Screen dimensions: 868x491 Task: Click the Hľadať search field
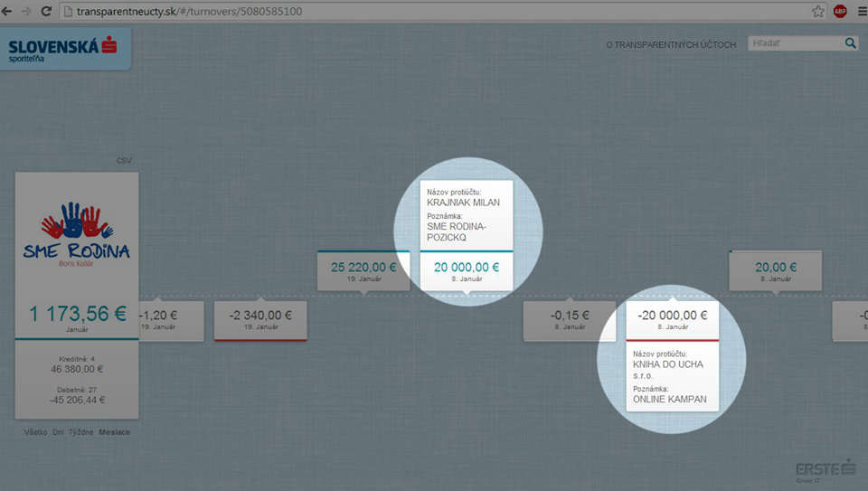click(796, 43)
